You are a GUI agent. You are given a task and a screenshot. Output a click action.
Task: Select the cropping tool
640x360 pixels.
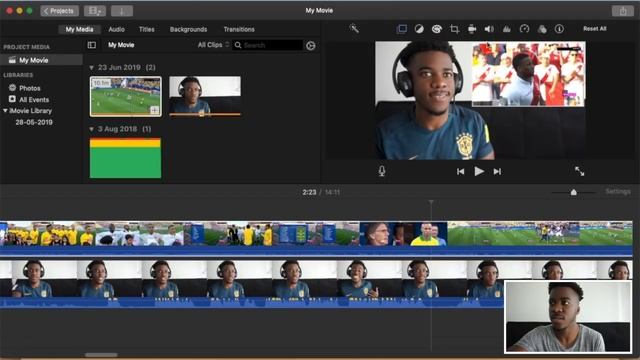click(454, 29)
